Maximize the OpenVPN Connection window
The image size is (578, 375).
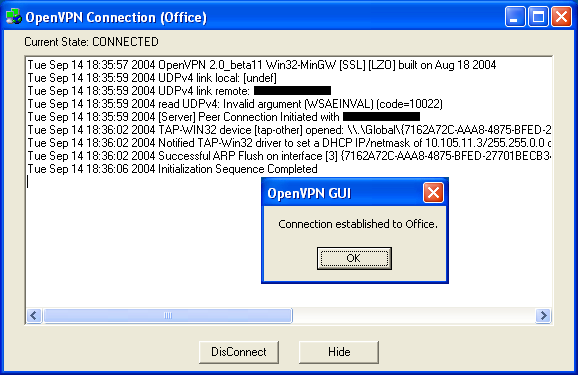pos(538,17)
